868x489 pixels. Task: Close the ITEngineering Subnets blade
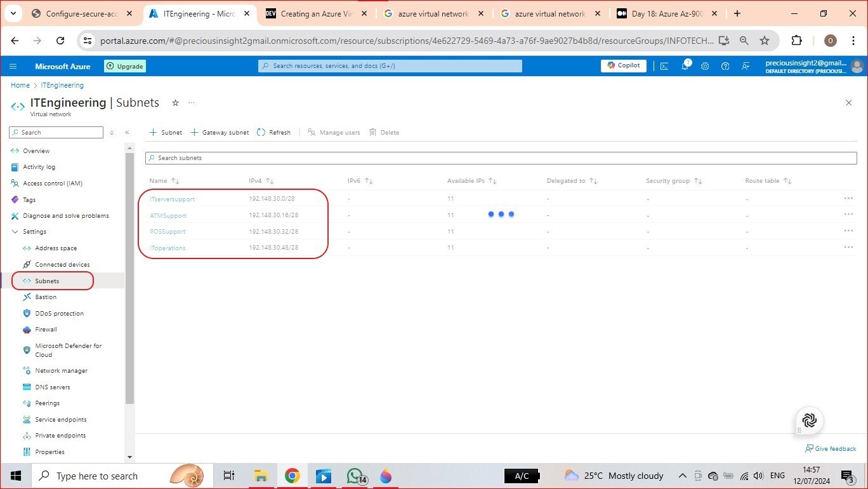[849, 103]
